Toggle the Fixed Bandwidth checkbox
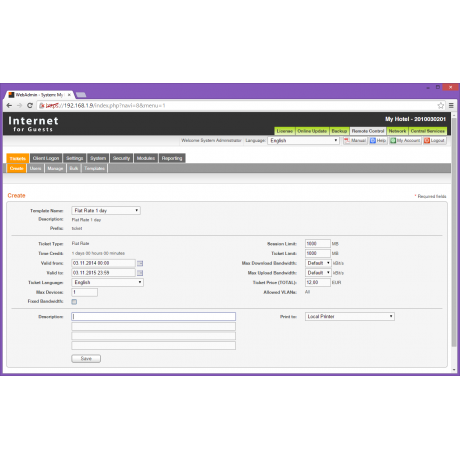Image resolution: width=460 pixels, height=460 pixels. [74, 302]
